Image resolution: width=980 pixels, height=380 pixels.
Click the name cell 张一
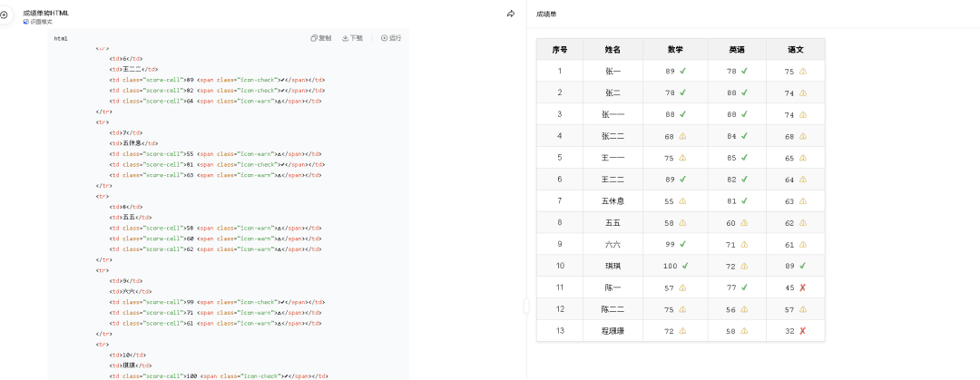(x=613, y=72)
